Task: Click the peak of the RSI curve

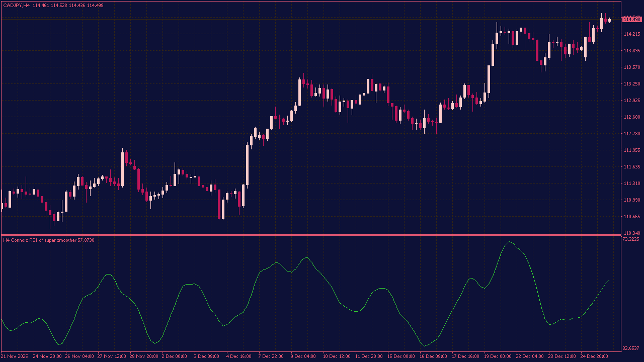Action: pyautogui.click(x=508, y=242)
